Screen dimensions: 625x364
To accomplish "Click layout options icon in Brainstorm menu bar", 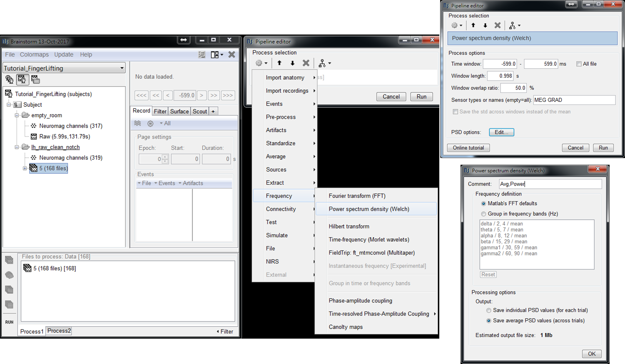I will 217,54.
